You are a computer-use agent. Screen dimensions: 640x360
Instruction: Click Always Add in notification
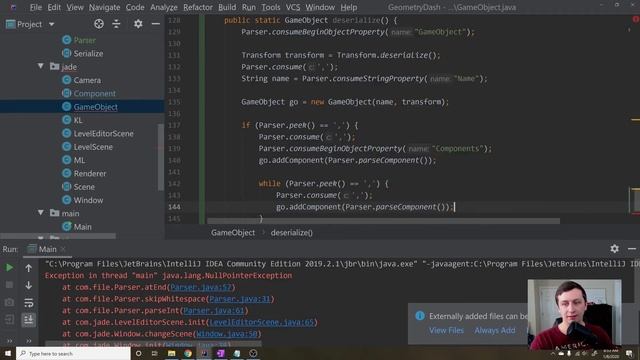(495, 330)
